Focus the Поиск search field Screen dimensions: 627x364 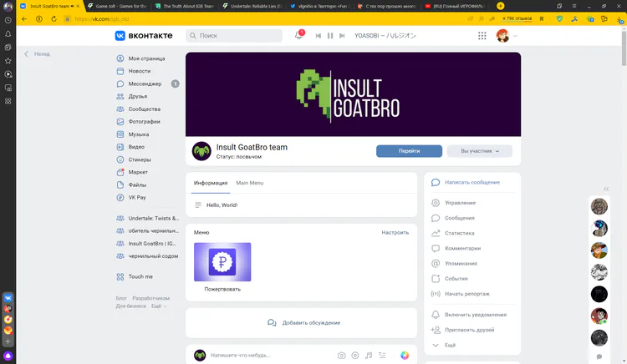pos(234,36)
